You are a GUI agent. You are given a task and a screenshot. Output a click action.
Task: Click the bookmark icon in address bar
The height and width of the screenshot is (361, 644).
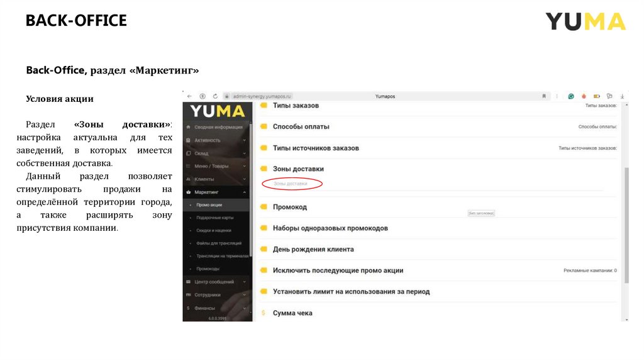click(544, 96)
